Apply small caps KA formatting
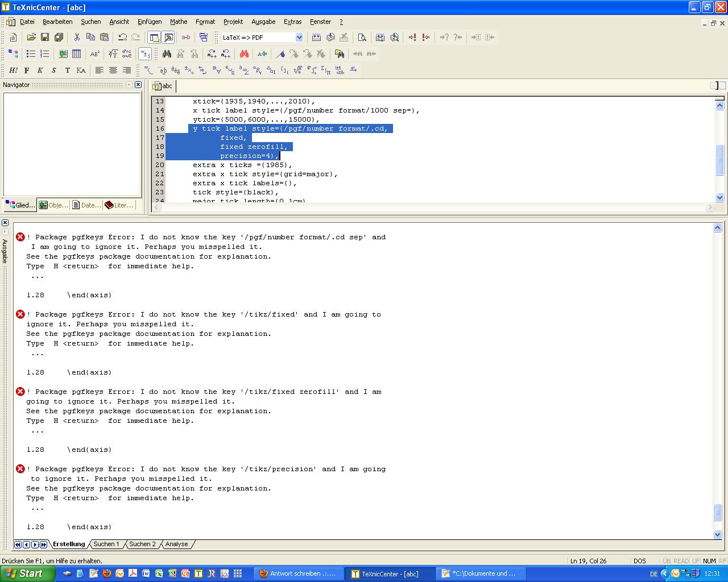728x582 pixels. 81,70
